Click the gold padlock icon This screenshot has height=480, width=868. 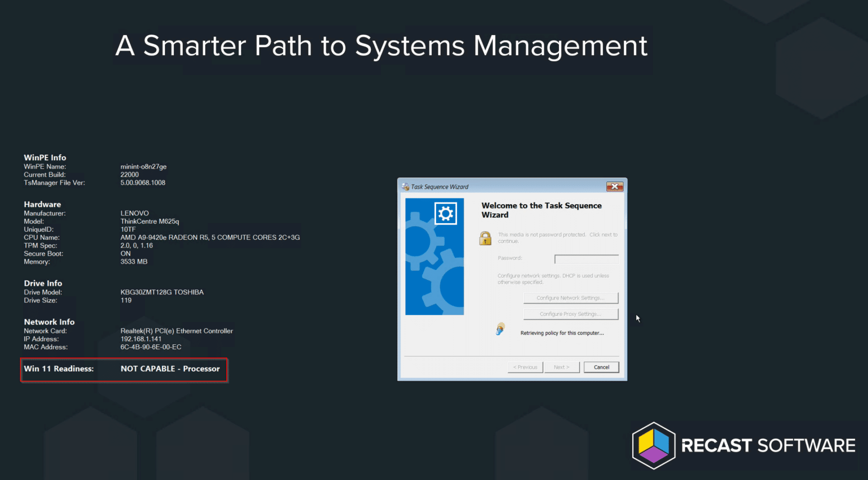(485, 238)
